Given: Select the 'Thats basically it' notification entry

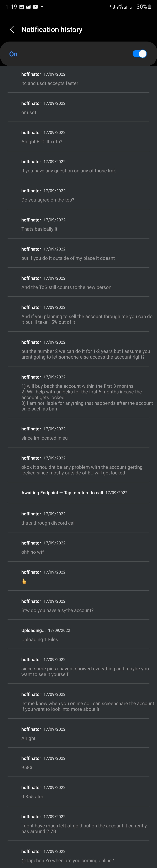Looking at the screenshot, I should pyautogui.click(x=78, y=224).
